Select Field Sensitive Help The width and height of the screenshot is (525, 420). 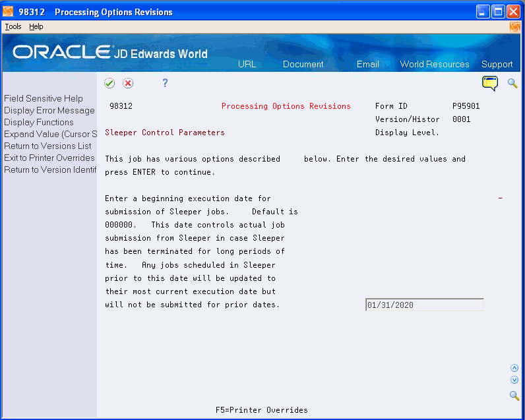(x=44, y=98)
